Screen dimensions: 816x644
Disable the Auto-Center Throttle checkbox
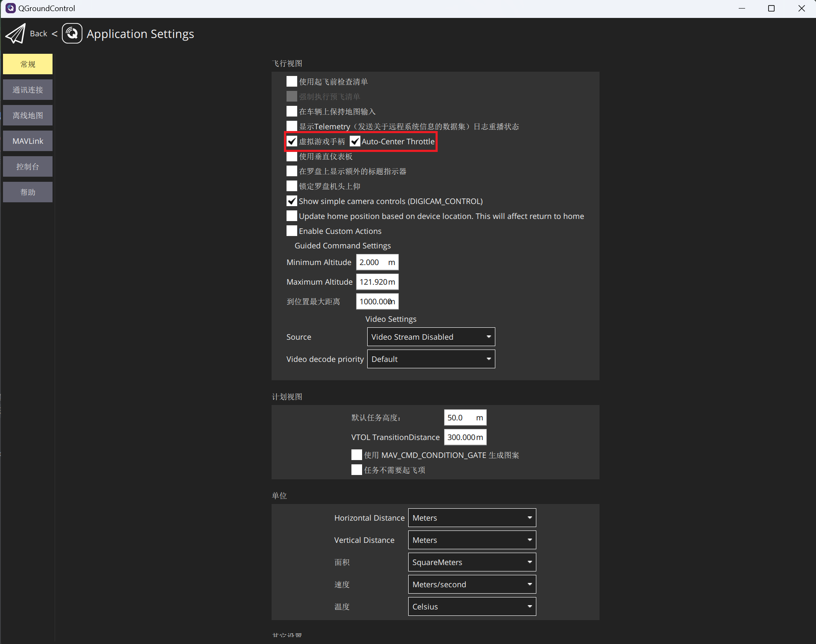click(x=355, y=141)
